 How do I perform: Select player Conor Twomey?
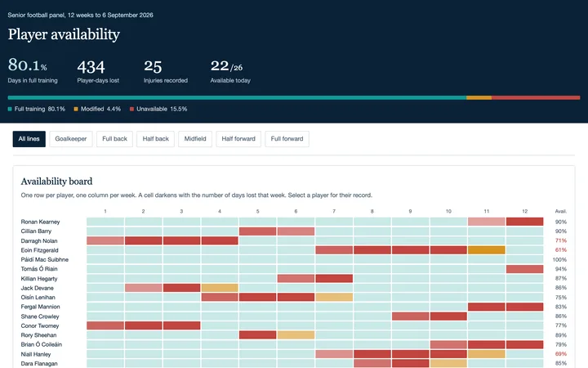[40, 325]
